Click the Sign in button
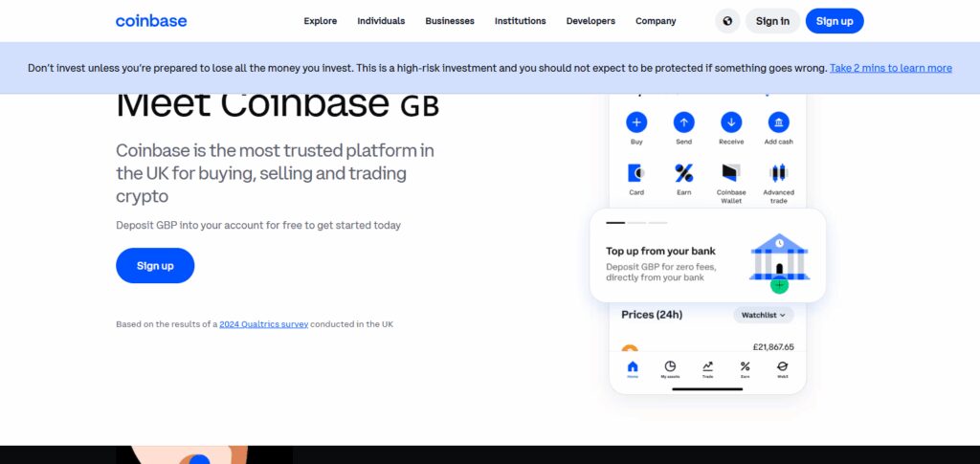 point(772,21)
